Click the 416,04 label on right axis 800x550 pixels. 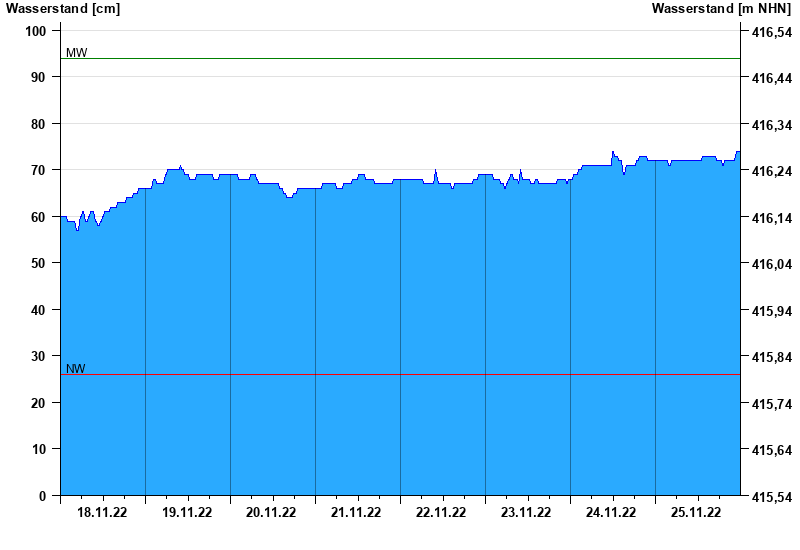772,264
